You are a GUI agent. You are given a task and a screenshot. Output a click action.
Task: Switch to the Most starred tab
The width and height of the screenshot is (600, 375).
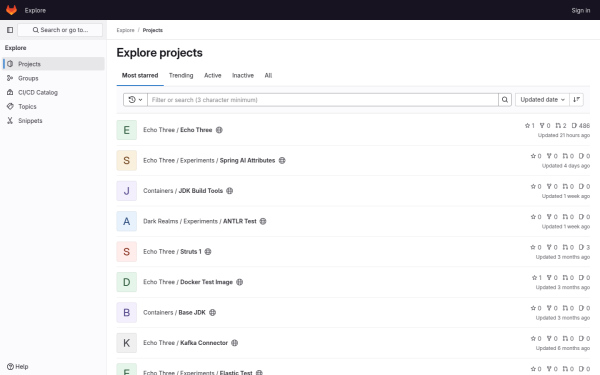[x=140, y=75]
